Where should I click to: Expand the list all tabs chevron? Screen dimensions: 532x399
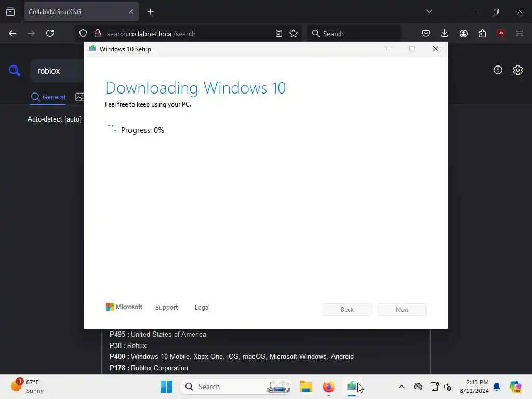pyautogui.click(x=429, y=11)
